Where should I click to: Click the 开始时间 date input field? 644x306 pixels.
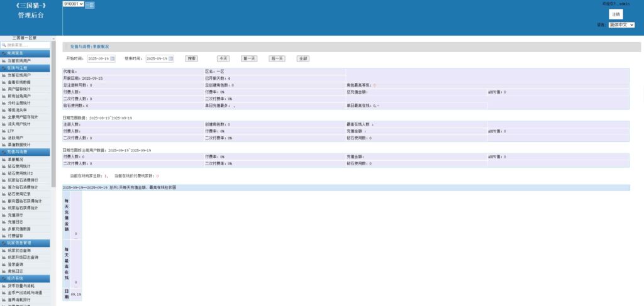(x=97, y=58)
